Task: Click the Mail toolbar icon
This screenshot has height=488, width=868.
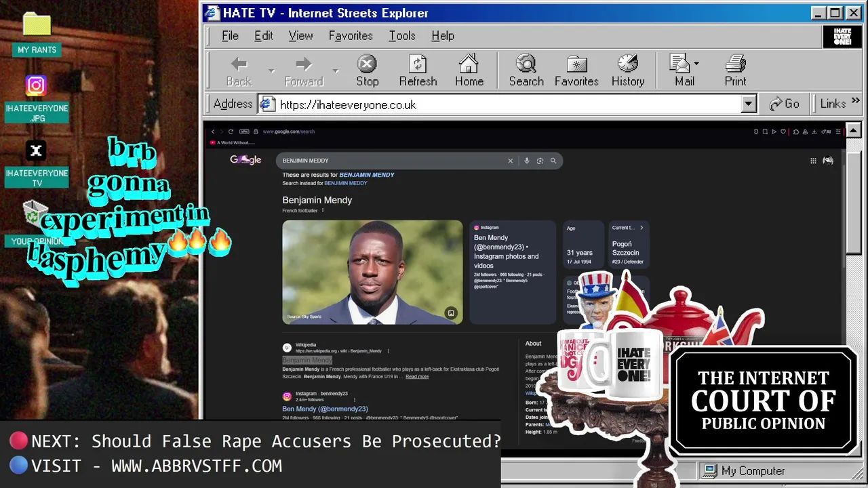Action: pyautogui.click(x=679, y=64)
